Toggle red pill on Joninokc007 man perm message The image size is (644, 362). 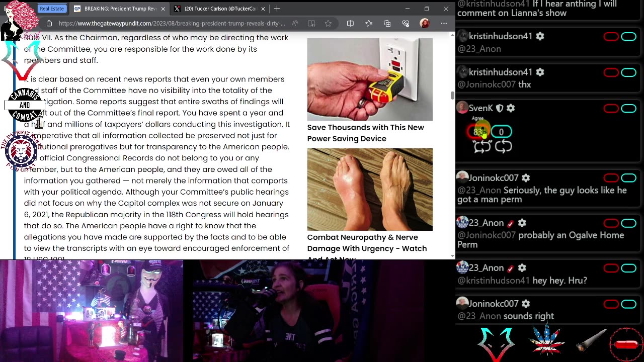coord(611,178)
